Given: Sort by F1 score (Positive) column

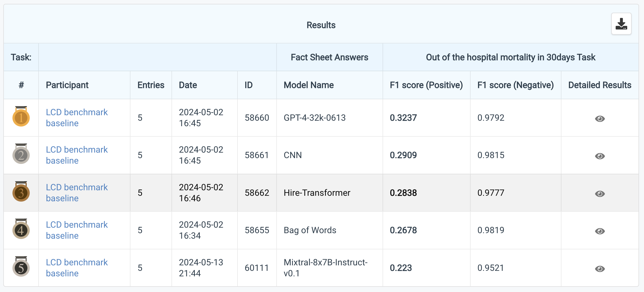Looking at the screenshot, I should [426, 85].
